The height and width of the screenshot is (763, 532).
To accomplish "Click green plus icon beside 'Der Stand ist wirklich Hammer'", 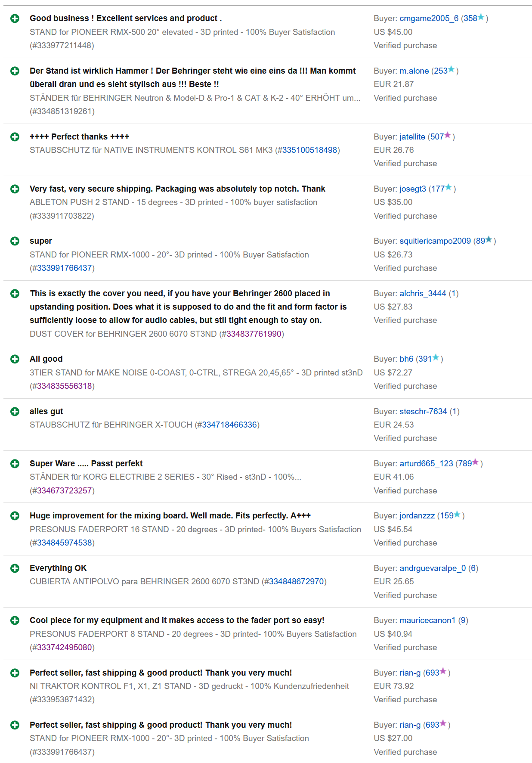I will point(15,71).
